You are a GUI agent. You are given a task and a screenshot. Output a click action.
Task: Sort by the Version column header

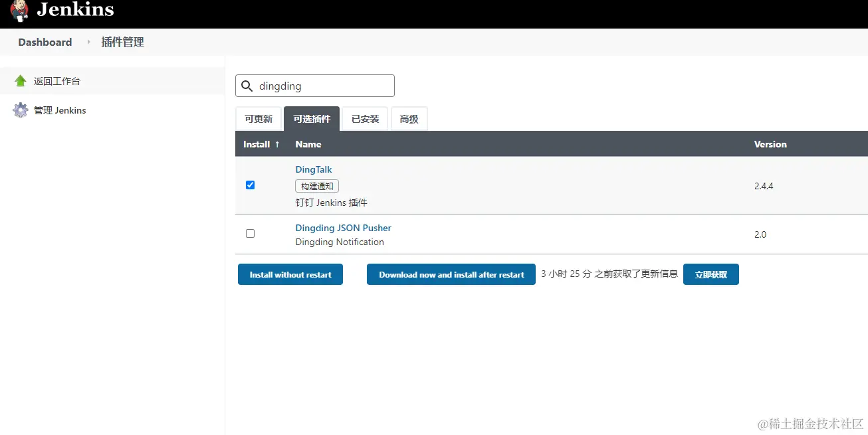click(x=770, y=144)
